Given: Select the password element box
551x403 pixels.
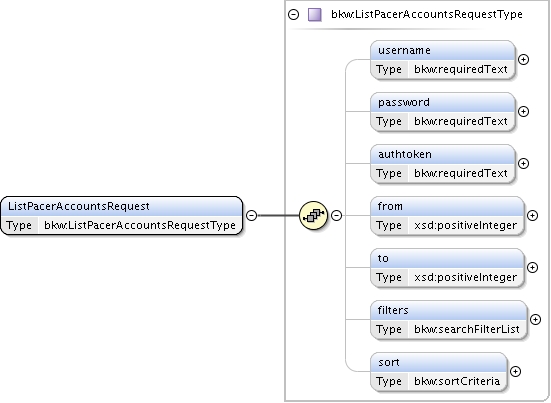Looking at the screenshot, I should (443, 111).
